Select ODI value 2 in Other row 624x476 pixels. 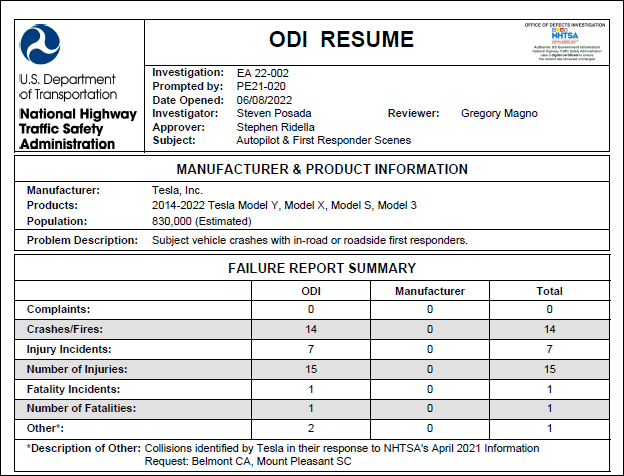point(311,429)
